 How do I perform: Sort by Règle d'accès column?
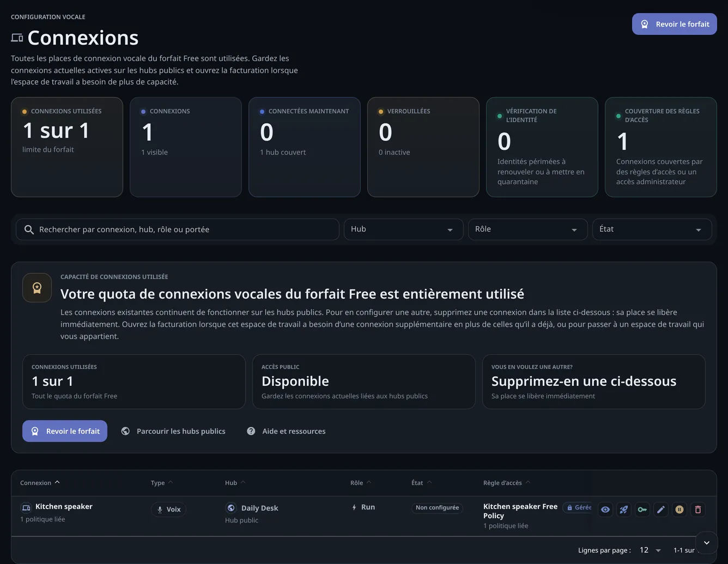pos(507,483)
